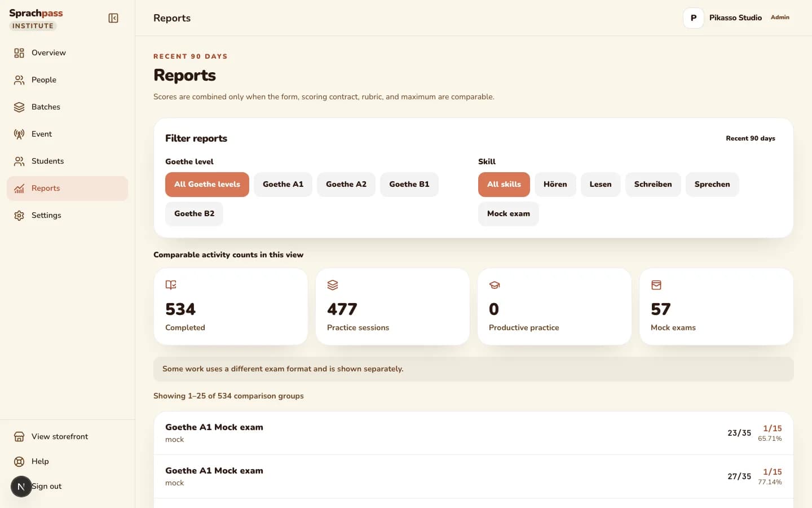The width and height of the screenshot is (812, 508).
Task: Click the Batches layers icon
Action: [19, 107]
